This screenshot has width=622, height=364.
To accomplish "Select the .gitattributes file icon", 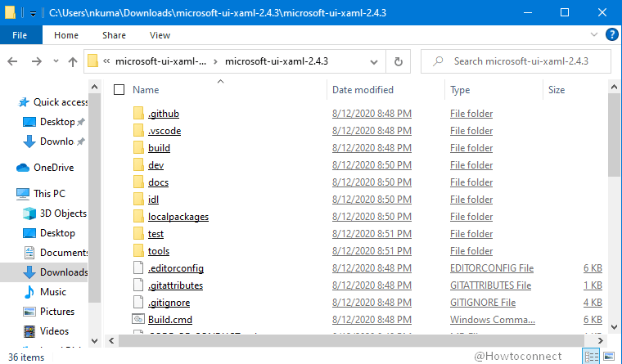I will tap(138, 285).
